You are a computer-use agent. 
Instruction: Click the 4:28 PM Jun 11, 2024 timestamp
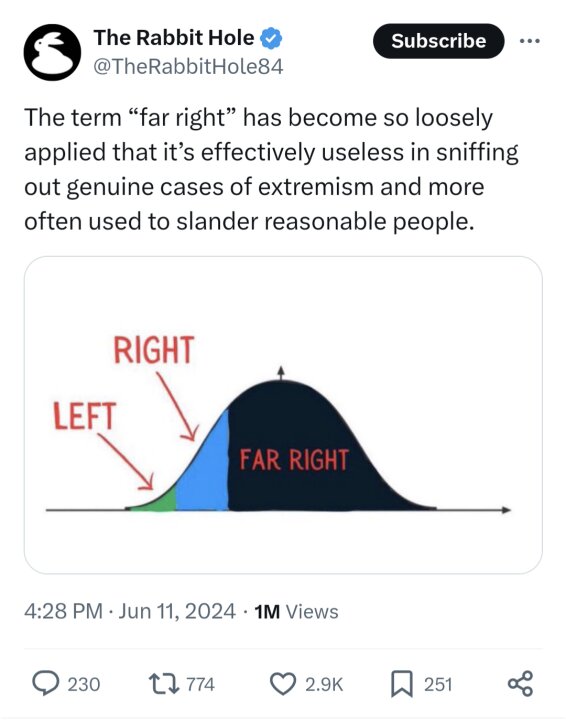pyautogui.click(x=130, y=611)
